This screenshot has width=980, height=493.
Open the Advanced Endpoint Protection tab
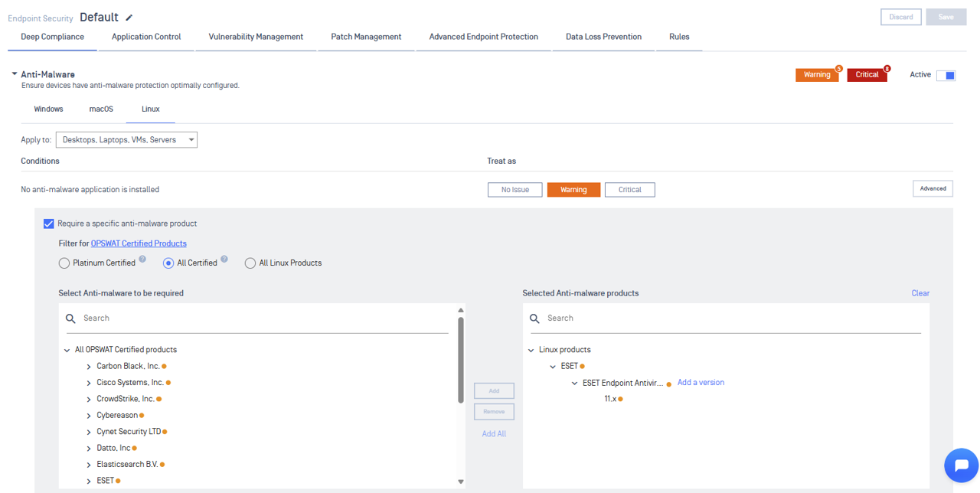point(483,37)
